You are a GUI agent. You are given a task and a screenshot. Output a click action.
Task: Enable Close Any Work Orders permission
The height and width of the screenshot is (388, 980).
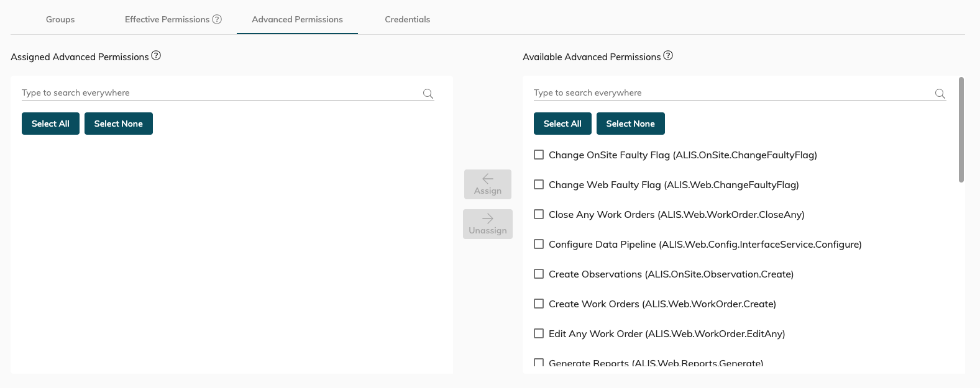539,214
